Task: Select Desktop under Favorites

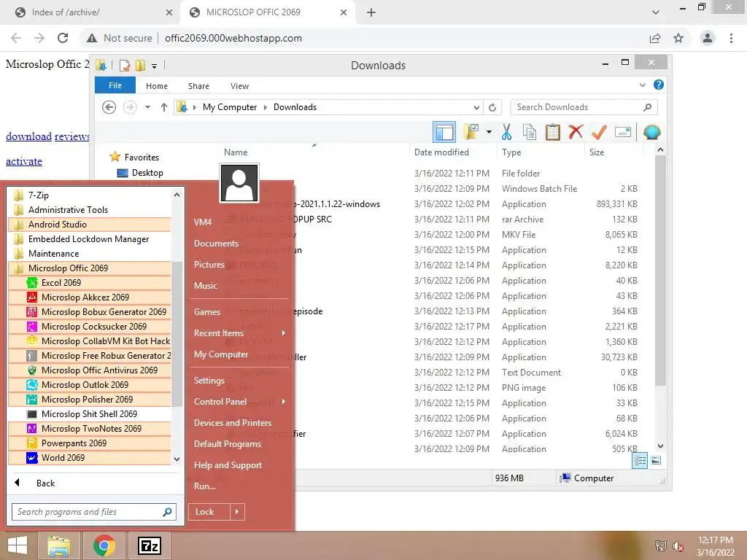Action: click(147, 173)
